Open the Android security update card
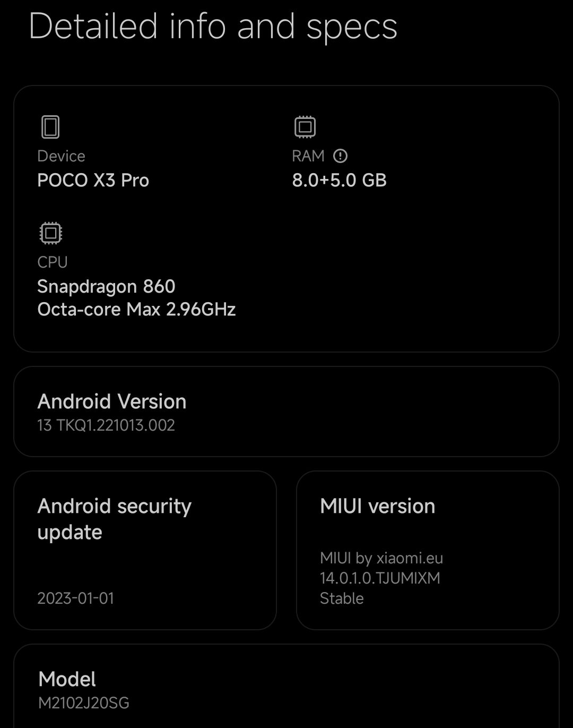573x728 pixels. pyautogui.click(x=145, y=550)
